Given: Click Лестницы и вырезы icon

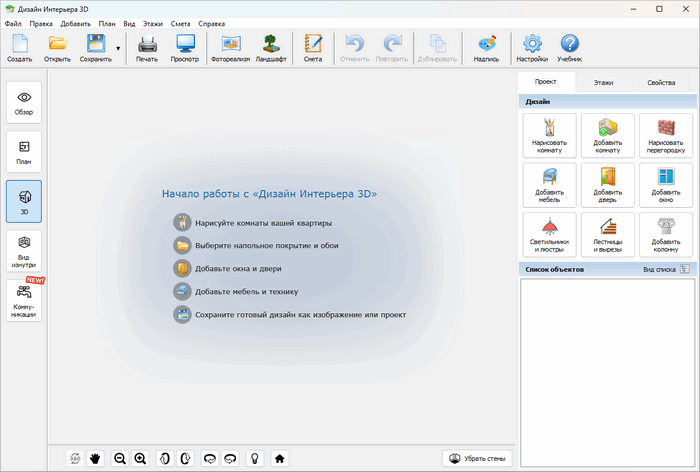Looking at the screenshot, I should click(x=607, y=234).
